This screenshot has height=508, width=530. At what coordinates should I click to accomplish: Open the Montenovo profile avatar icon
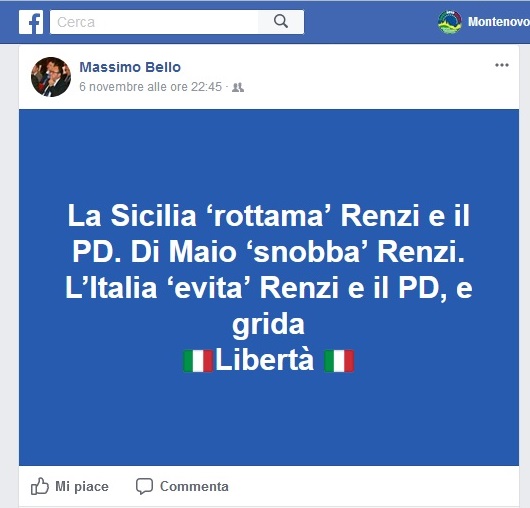point(449,22)
